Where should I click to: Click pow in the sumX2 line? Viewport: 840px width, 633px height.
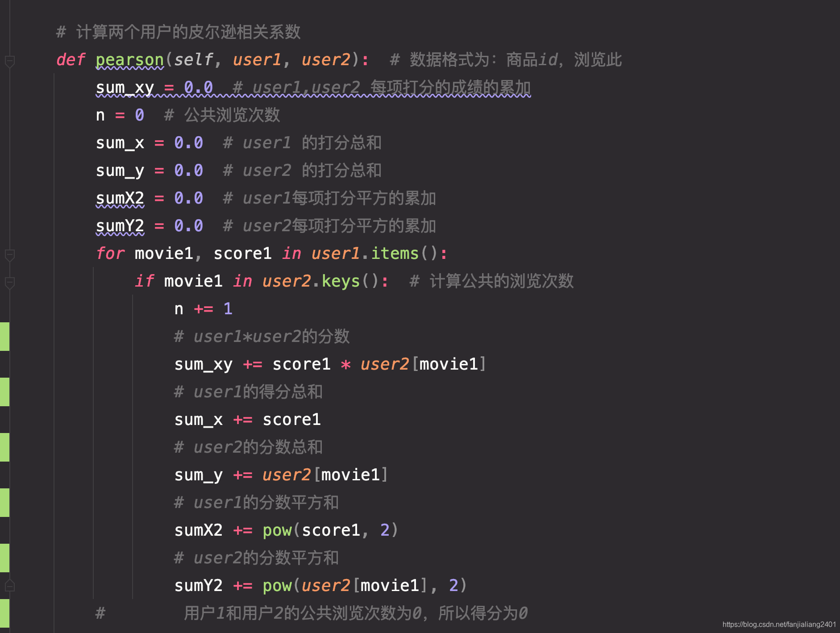click(277, 530)
